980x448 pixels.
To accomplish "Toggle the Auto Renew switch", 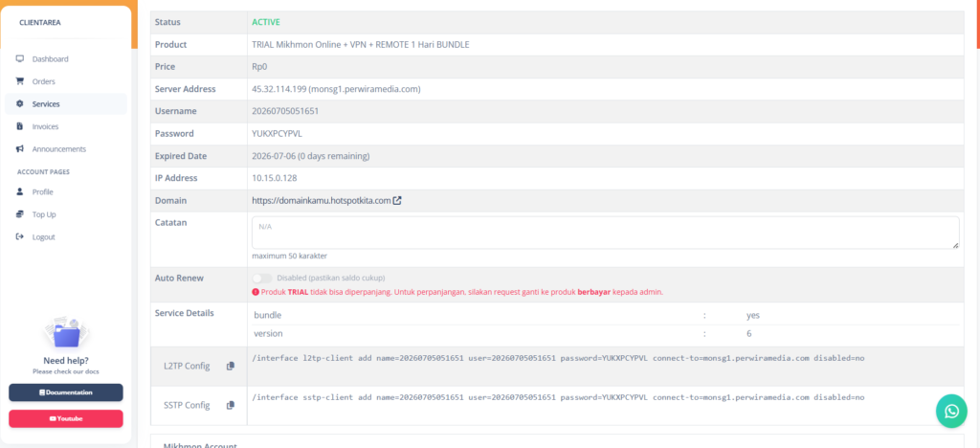I will click(262, 278).
